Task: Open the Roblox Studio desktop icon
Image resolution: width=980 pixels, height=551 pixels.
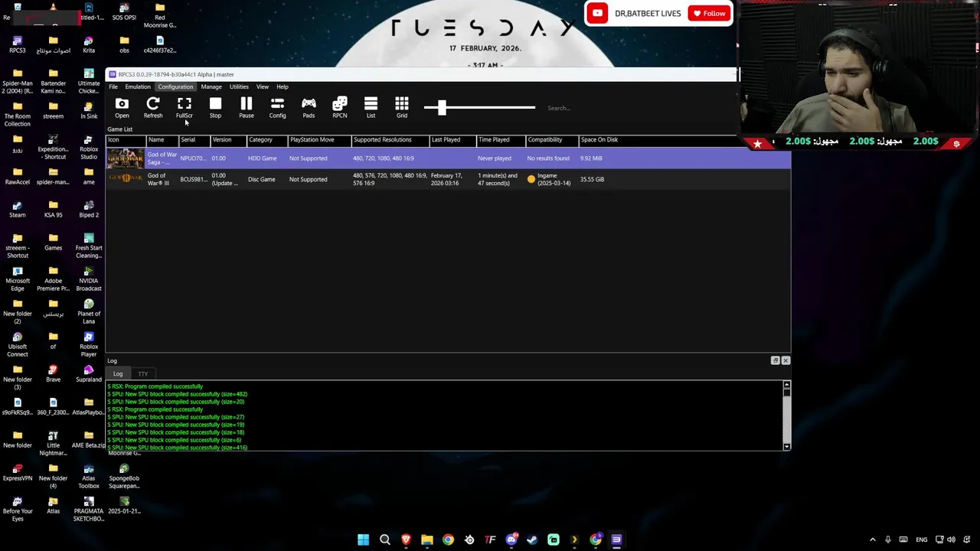Action: pos(89,147)
